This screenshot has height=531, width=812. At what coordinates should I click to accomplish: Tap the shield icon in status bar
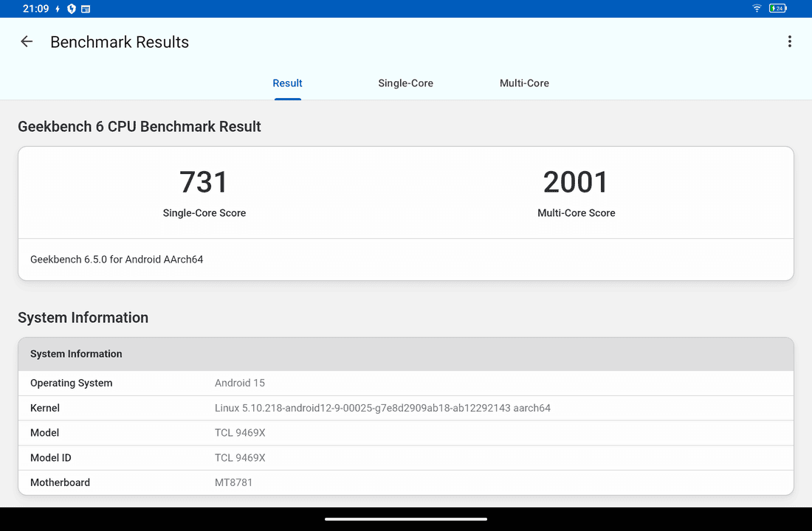click(x=72, y=9)
